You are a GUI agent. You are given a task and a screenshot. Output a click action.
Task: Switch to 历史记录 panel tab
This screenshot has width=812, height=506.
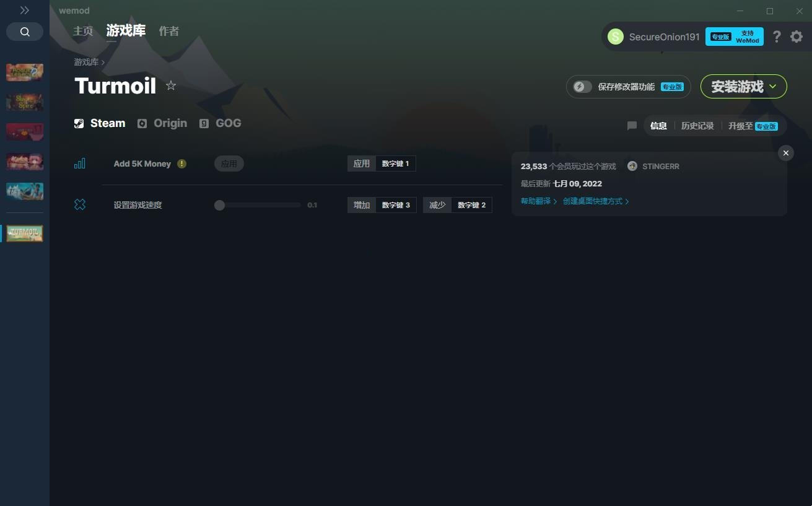[697, 126]
